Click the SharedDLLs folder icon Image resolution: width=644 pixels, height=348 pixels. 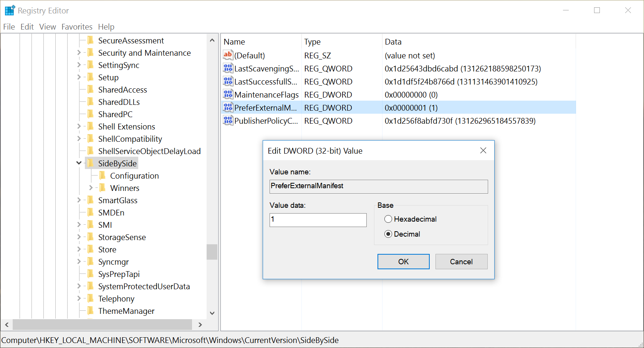click(91, 102)
